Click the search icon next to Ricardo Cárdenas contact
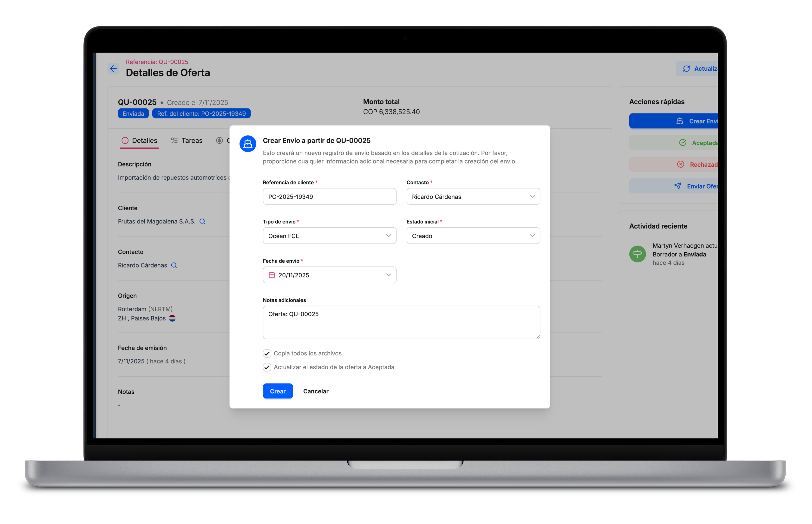 click(x=174, y=265)
